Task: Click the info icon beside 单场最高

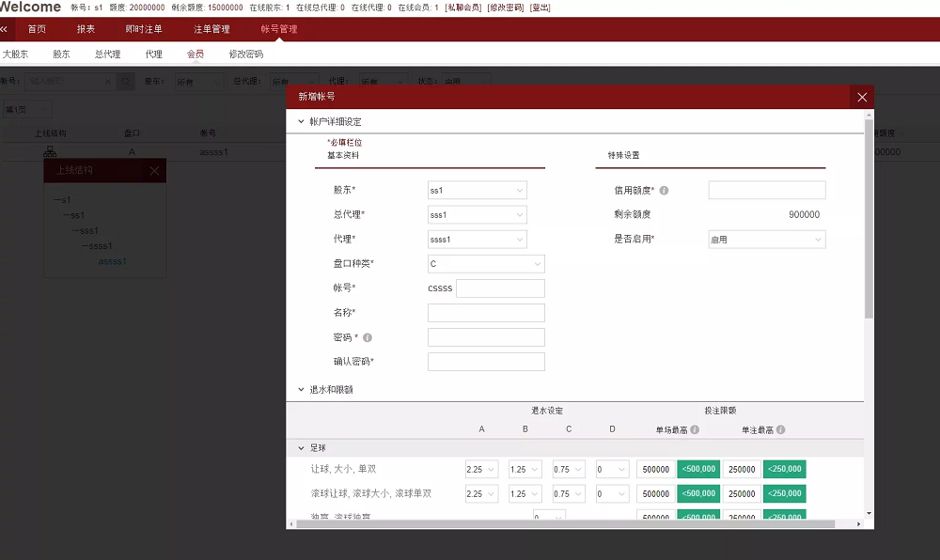Action: click(x=695, y=428)
